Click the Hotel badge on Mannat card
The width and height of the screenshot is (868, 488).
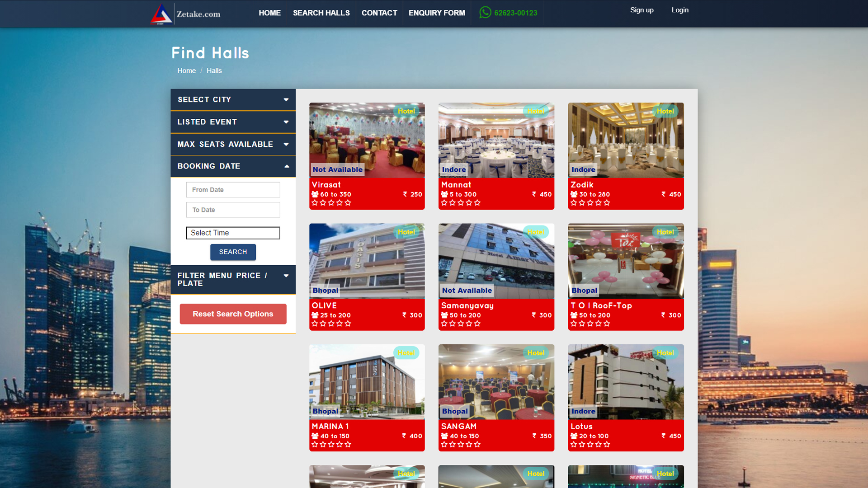point(536,111)
